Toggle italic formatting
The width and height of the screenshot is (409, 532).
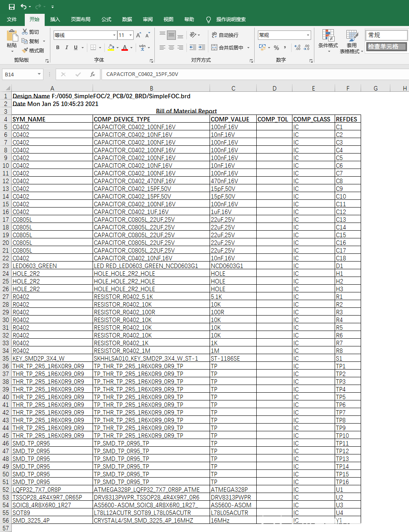click(x=67, y=48)
